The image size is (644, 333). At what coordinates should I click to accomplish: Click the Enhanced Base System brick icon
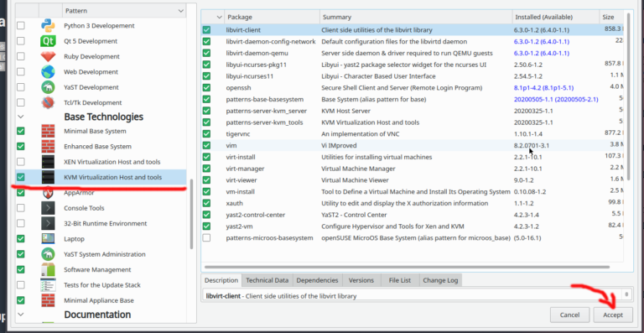48,147
